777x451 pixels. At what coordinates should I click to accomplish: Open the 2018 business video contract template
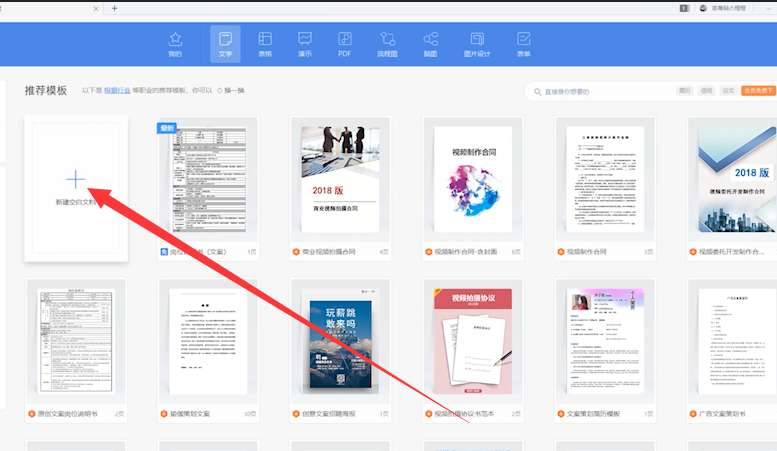point(340,187)
